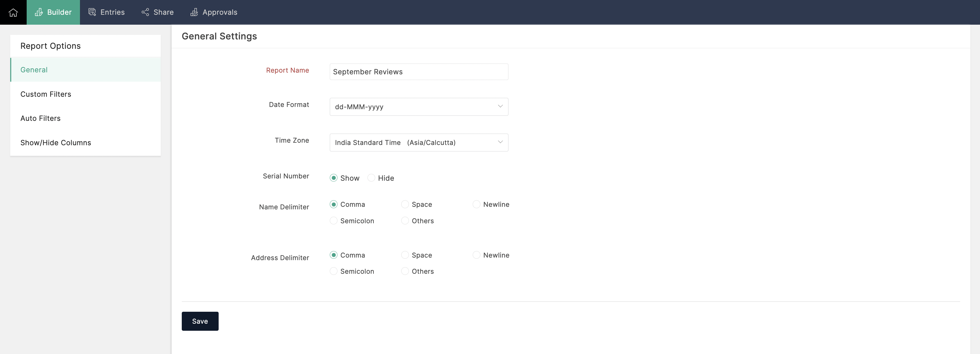
Task: Navigate to General settings section
Action: (x=34, y=69)
